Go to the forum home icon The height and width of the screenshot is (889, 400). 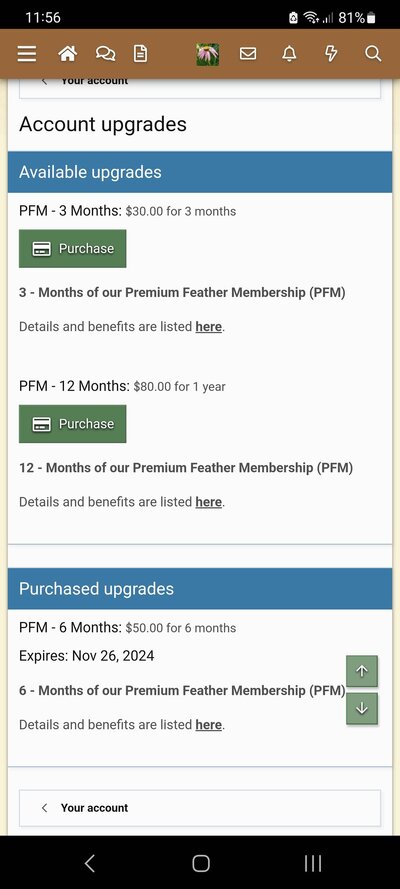(67, 54)
